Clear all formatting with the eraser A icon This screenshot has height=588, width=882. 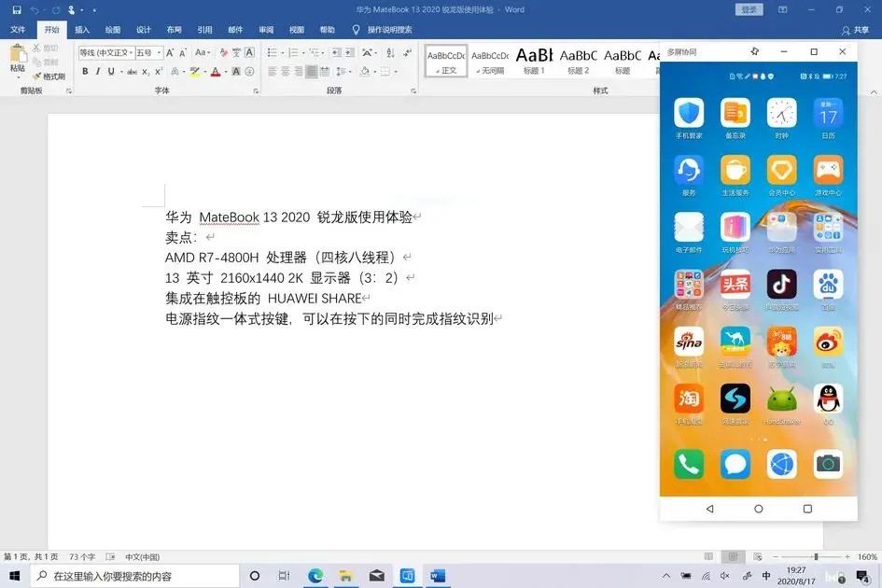click(x=223, y=53)
